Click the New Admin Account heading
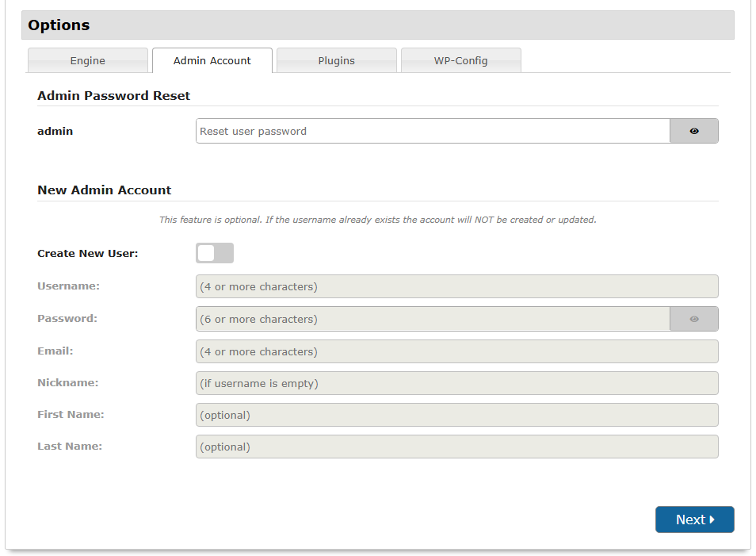Viewport: 756px width, 556px height. click(104, 190)
